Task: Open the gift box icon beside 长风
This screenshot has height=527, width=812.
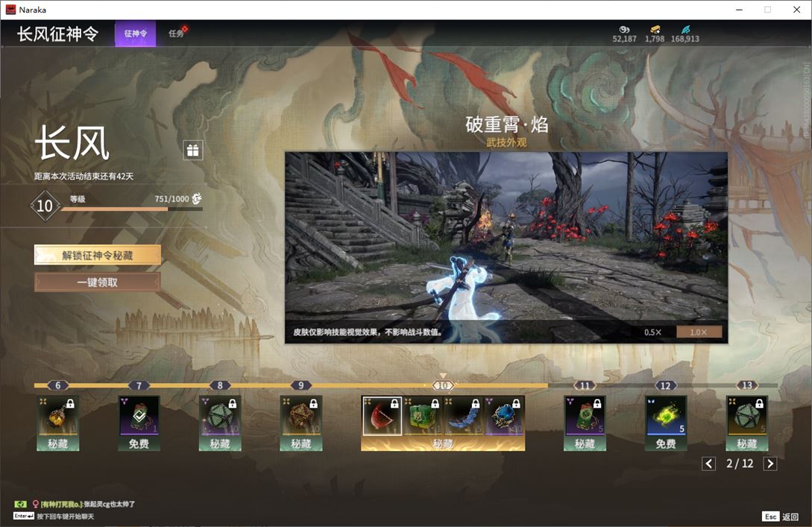Action: click(192, 150)
